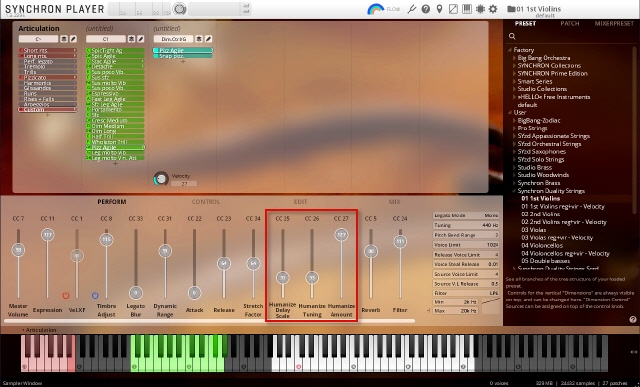Image resolution: width=640 pixels, height=387 pixels.
Task: Toggle the blue power button under Timbre Adjust
Action: 95,295
